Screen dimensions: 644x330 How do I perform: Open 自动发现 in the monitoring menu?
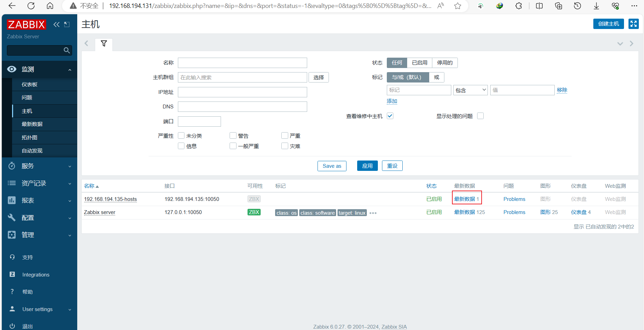[44, 151]
